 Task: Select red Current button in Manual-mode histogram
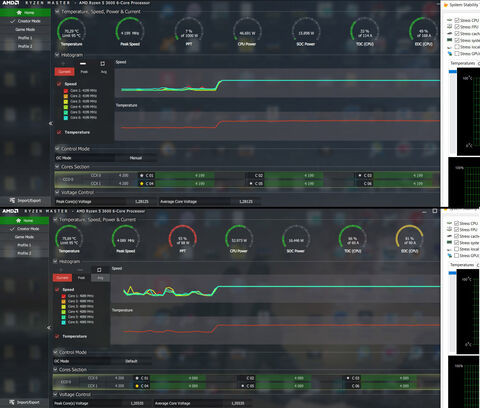click(x=64, y=72)
